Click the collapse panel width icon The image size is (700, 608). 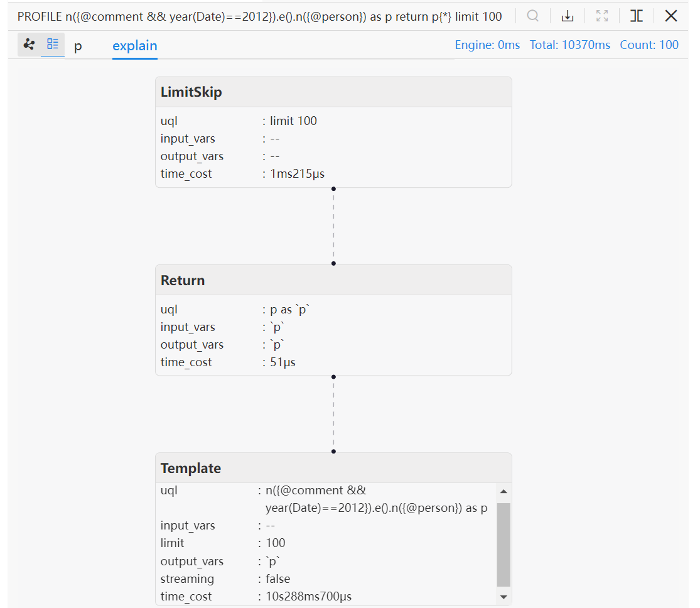click(x=637, y=16)
